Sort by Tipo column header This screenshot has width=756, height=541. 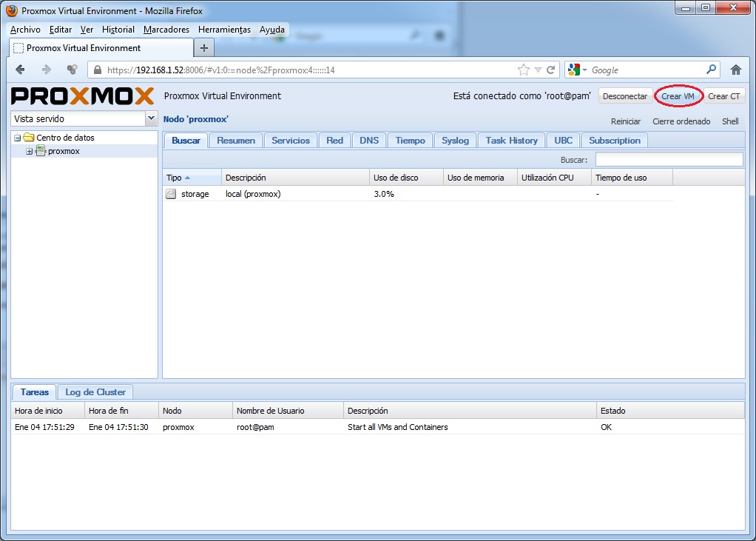pyautogui.click(x=192, y=178)
